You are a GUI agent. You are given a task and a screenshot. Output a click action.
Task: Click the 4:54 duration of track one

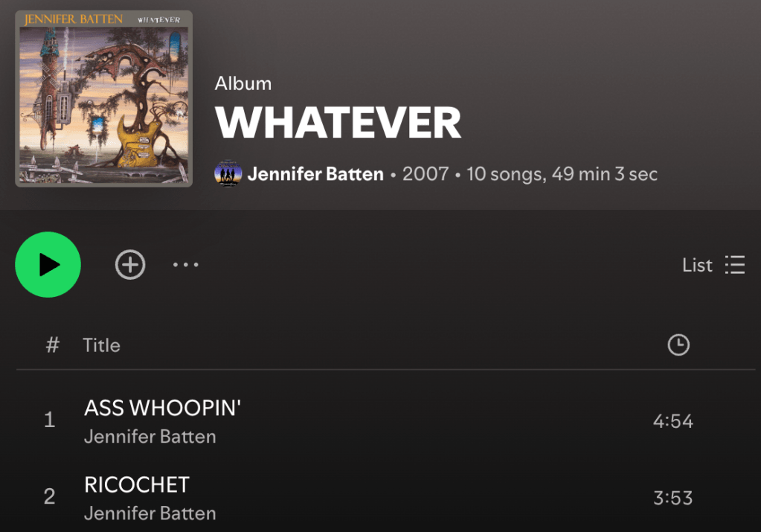pyautogui.click(x=673, y=421)
